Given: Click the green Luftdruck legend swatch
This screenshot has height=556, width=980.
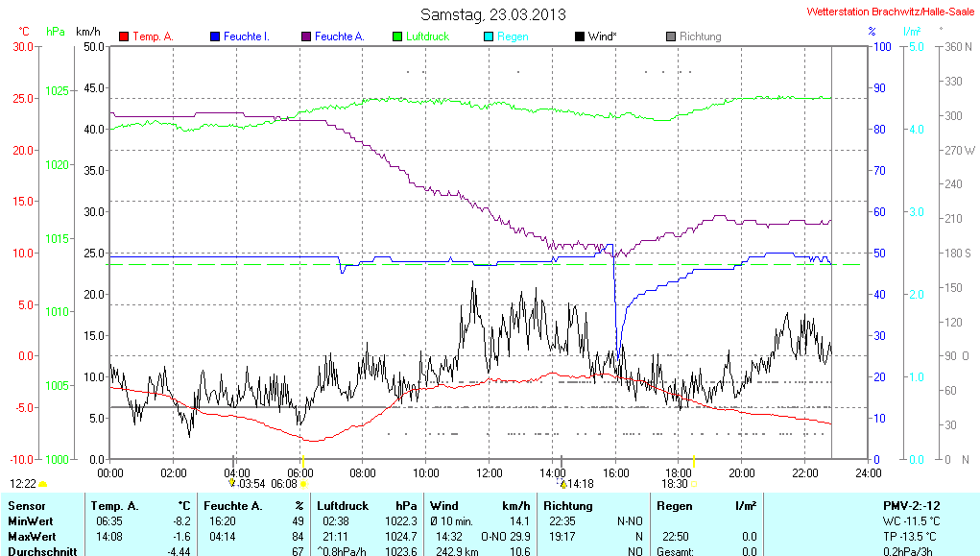Looking at the screenshot, I should (x=397, y=36).
